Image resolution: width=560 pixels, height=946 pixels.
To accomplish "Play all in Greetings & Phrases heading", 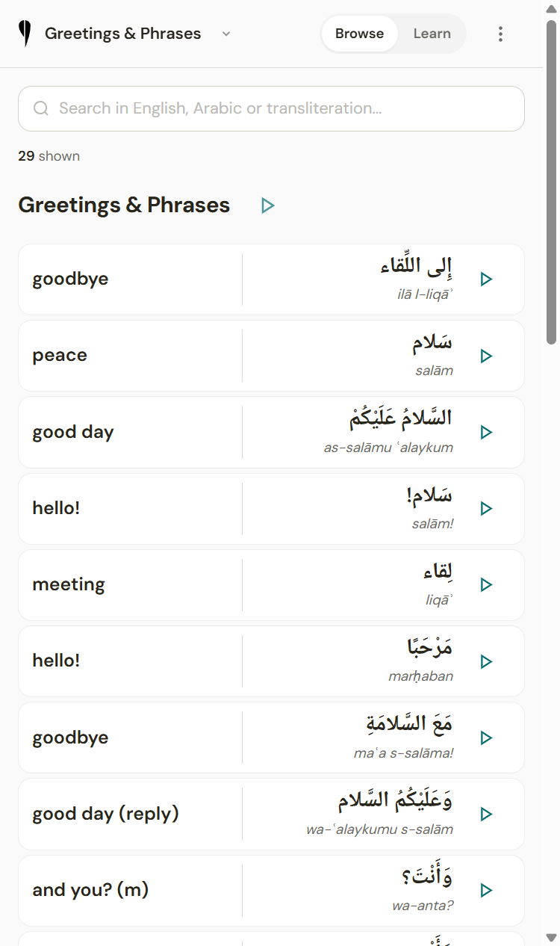I will pyautogui.click(x=268, y=205).
